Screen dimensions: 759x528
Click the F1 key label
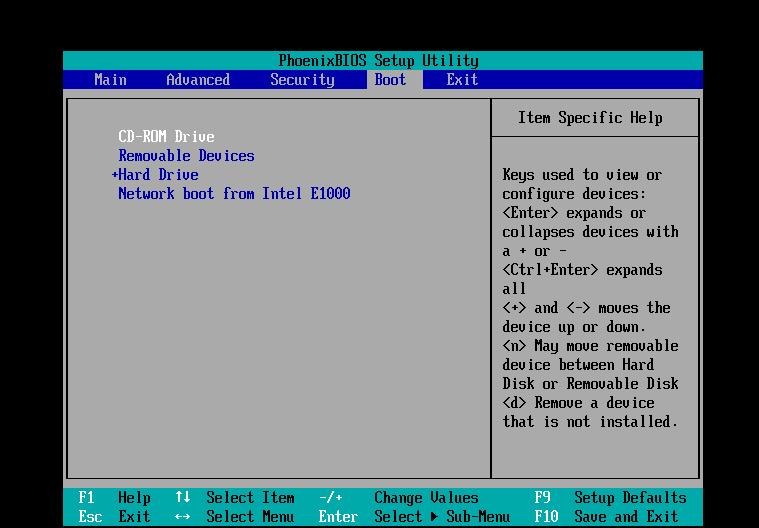86,498
